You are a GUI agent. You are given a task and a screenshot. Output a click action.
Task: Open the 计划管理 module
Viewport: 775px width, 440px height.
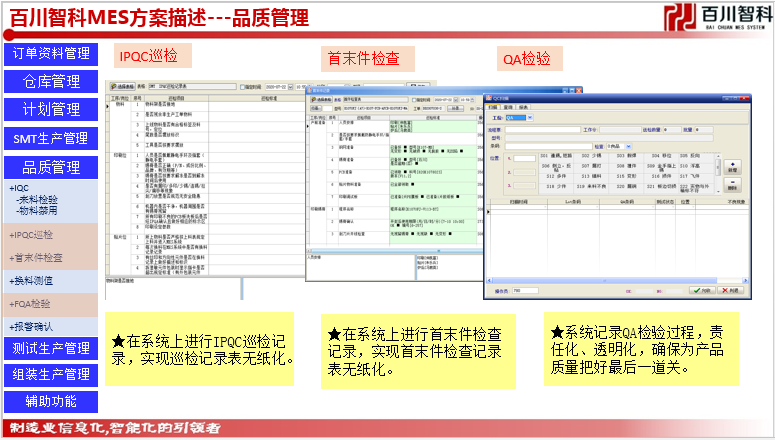[51, 109]
